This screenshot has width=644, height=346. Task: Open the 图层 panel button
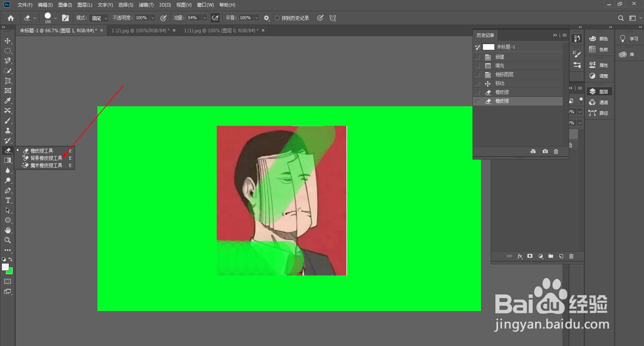tap(600, 92)
